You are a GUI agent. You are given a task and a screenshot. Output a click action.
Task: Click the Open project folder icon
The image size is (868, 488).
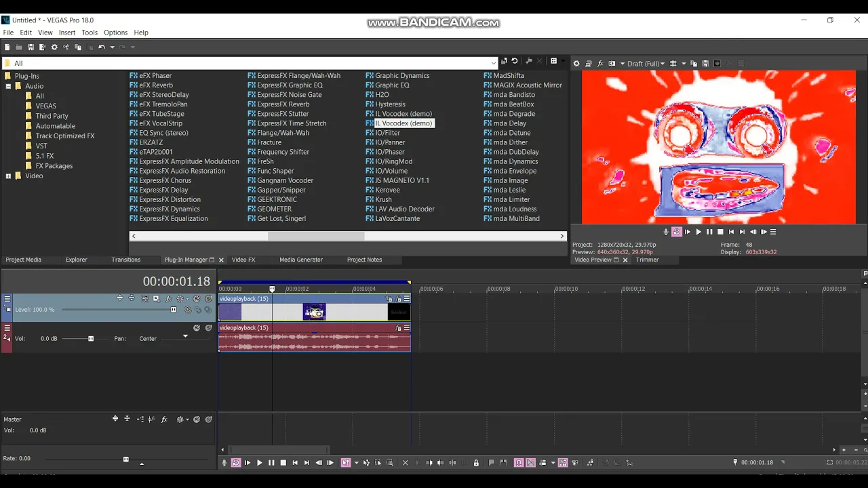coord(18,47)
